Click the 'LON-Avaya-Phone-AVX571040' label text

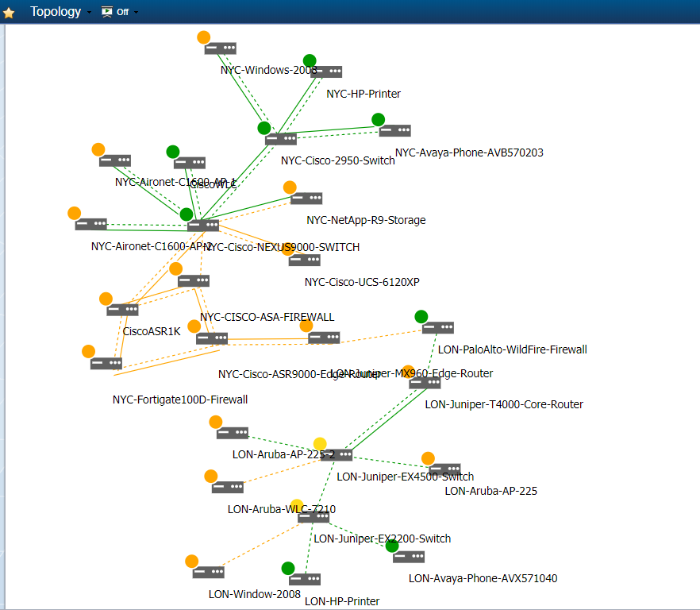point(483,578)
